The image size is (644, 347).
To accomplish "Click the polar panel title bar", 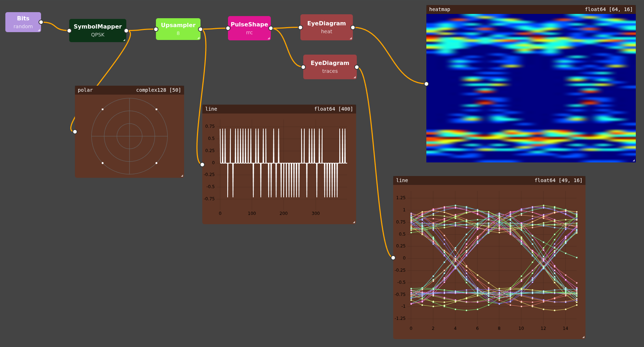I will [130, 90].
